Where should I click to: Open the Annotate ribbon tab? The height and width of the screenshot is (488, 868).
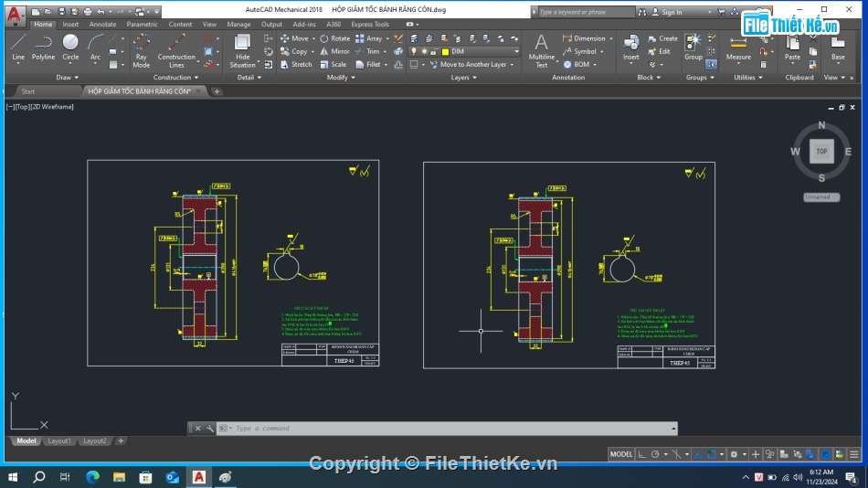[x=102, y=25]
